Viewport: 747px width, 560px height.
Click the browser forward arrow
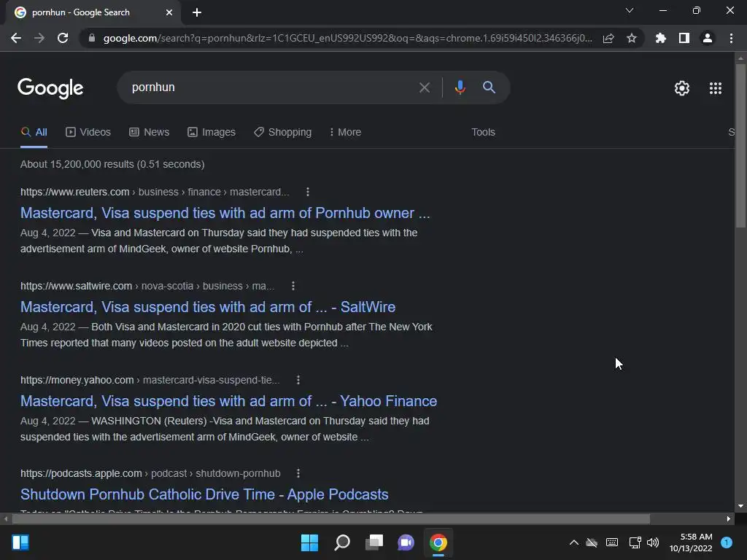coord(39,38)
